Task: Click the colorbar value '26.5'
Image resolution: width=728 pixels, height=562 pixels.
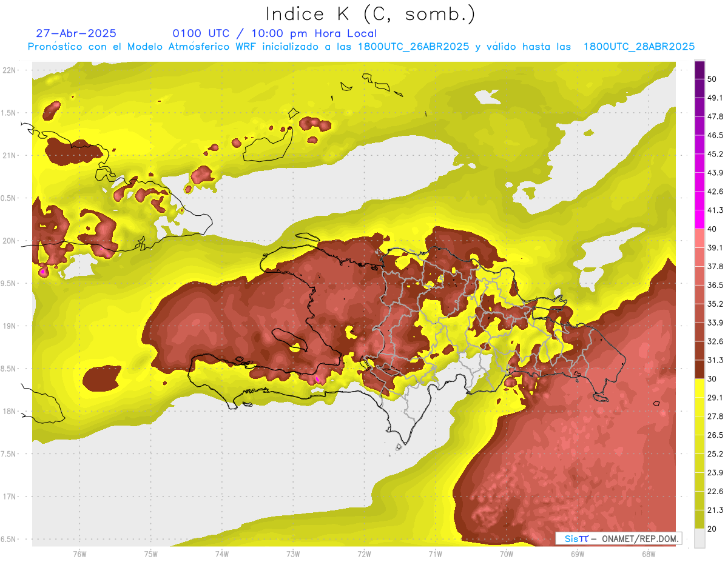Action: click(x=715, y=435)
